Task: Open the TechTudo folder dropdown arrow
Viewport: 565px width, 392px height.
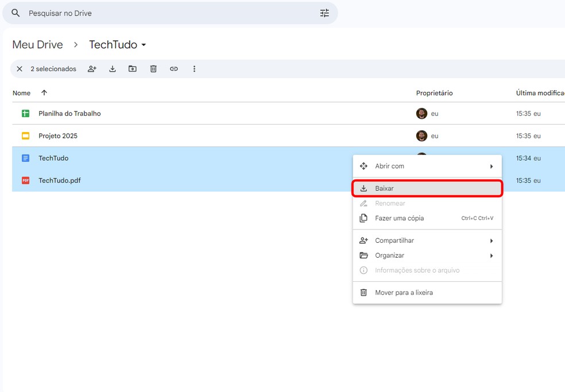Action: 143,44
